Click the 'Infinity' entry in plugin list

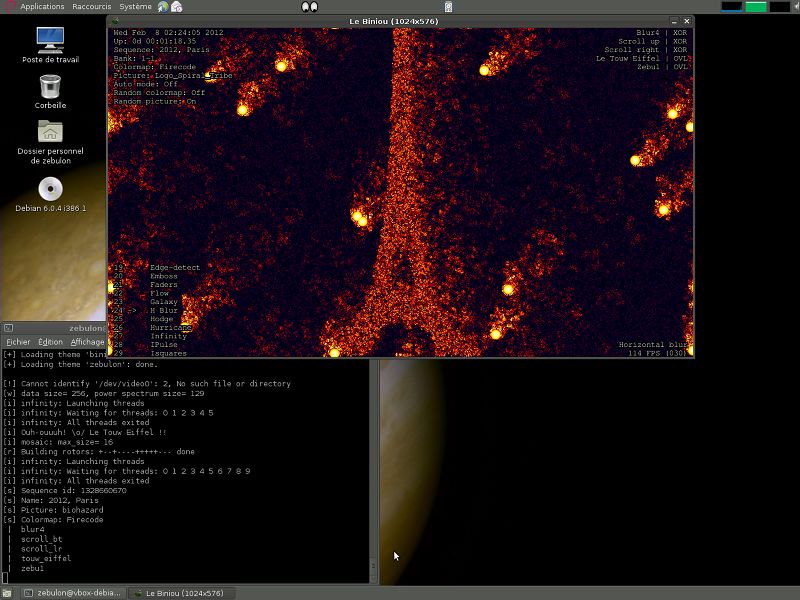click(x=168, y=336)
